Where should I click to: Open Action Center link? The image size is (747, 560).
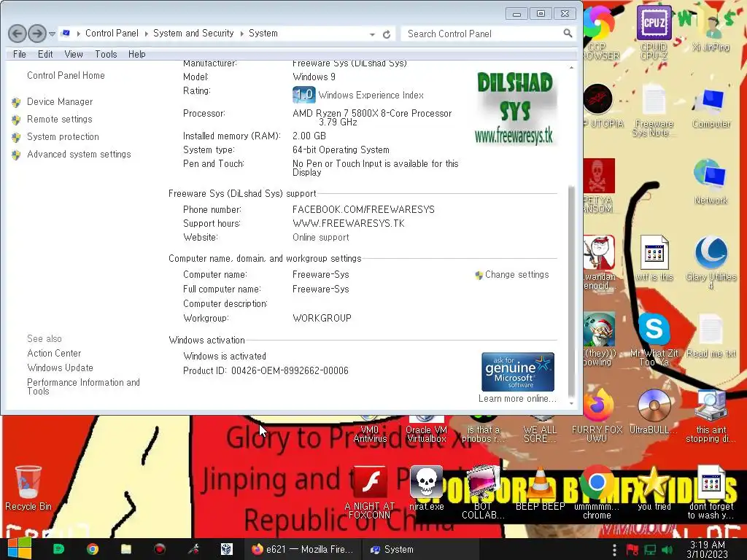click(54, 354)
